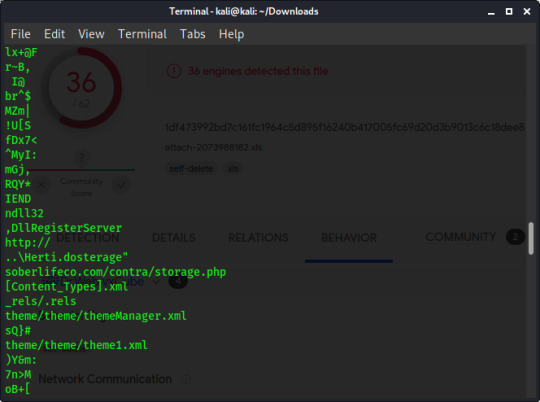Click the detection alert warning icon
The height and width of the screenshot is (402, 540).
[174, 71]
